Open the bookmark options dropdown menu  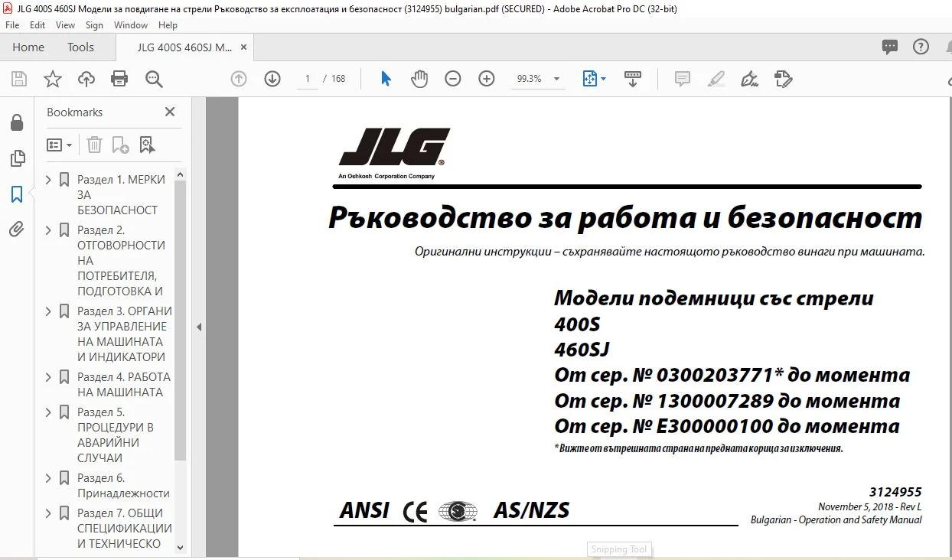click(x=60, y=145)
